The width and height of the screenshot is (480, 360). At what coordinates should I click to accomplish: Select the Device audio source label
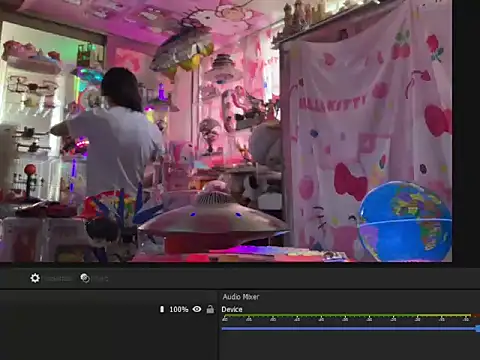[232, 309]
